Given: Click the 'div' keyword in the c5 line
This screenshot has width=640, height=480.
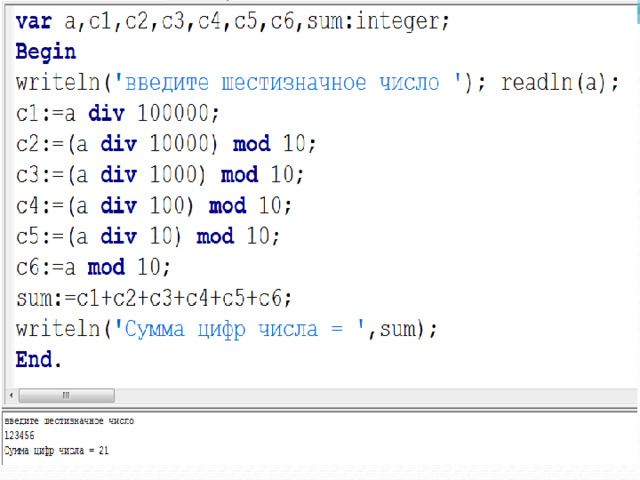Looking at the screenshot, I should tap(118, 236).
